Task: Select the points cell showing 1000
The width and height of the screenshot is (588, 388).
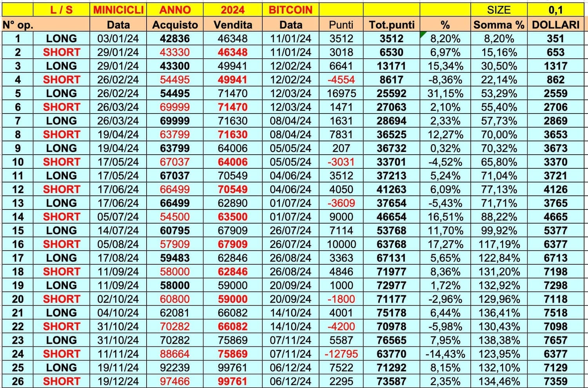Action: (x=341, y=285)
